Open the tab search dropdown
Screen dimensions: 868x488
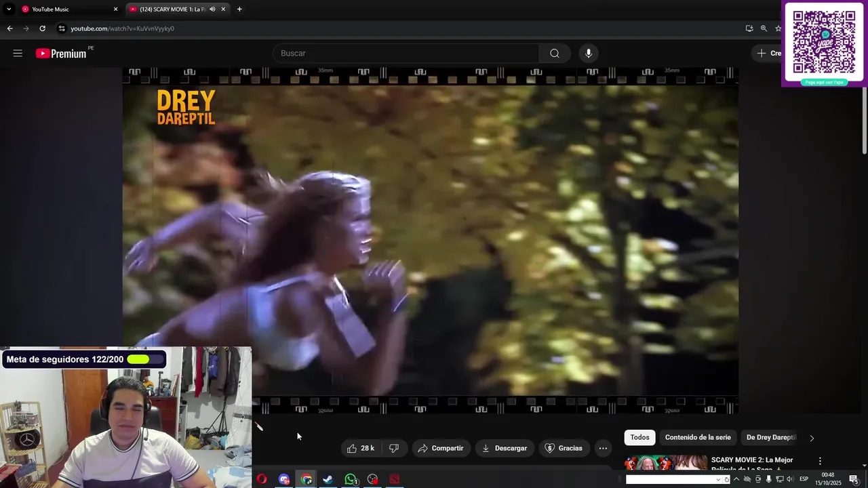[x=9, y=9]
